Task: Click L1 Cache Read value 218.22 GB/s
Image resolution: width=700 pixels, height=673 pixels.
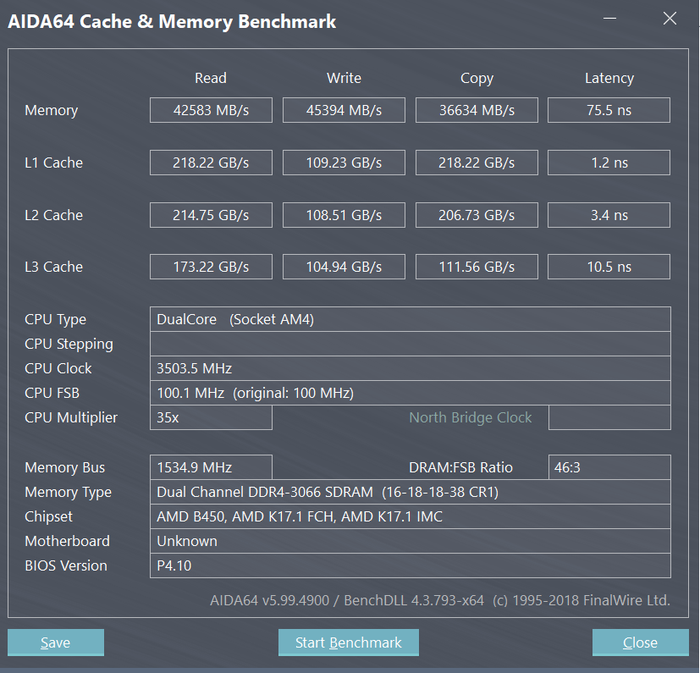Action: click(211, 162)
